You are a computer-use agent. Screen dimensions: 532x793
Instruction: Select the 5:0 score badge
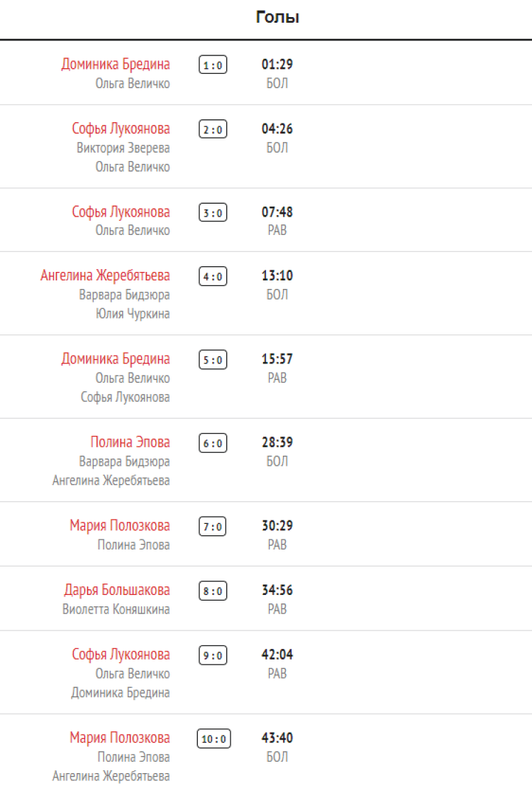coord(213,360)
